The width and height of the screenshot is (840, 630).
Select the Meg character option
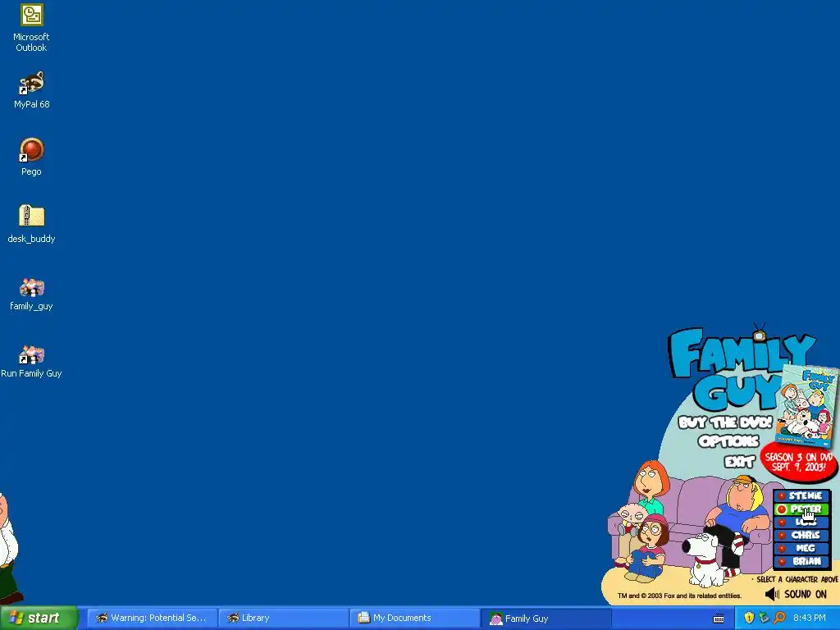point(801,549)
